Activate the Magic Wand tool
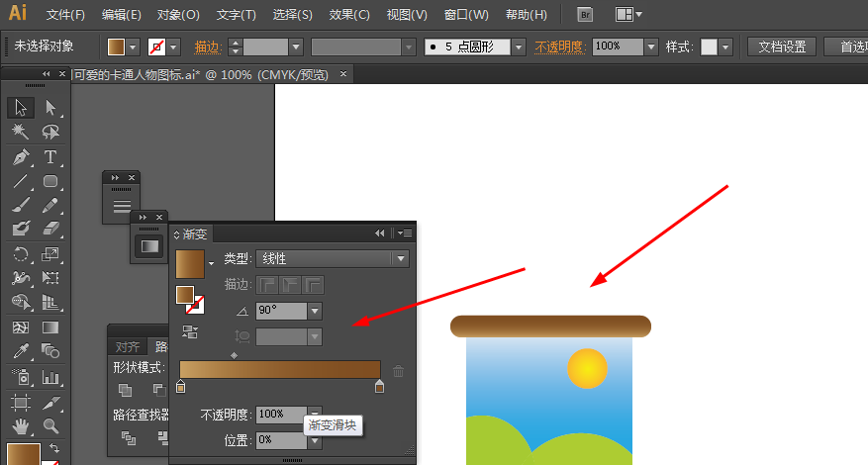The height and width of the screenshot is (465, 868). click(21, 133)
